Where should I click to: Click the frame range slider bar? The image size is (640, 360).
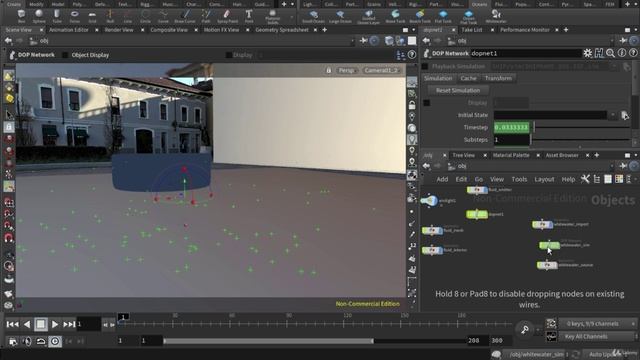268,340
